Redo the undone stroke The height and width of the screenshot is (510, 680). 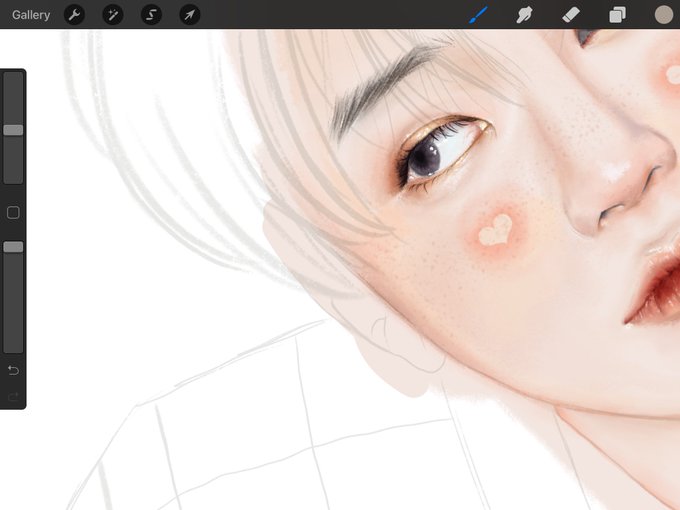click(13, 397)
